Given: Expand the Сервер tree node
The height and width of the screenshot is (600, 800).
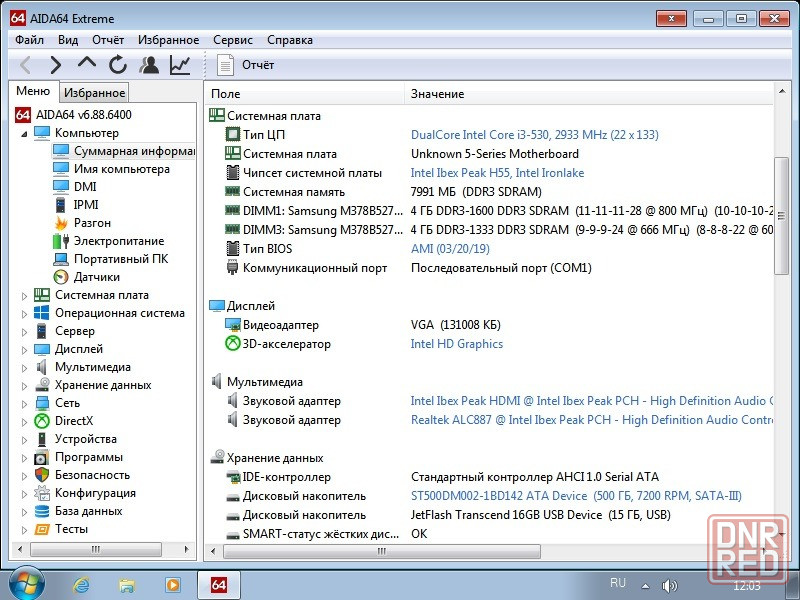Looking at the screenshot, I should click(x=24, y=332).
